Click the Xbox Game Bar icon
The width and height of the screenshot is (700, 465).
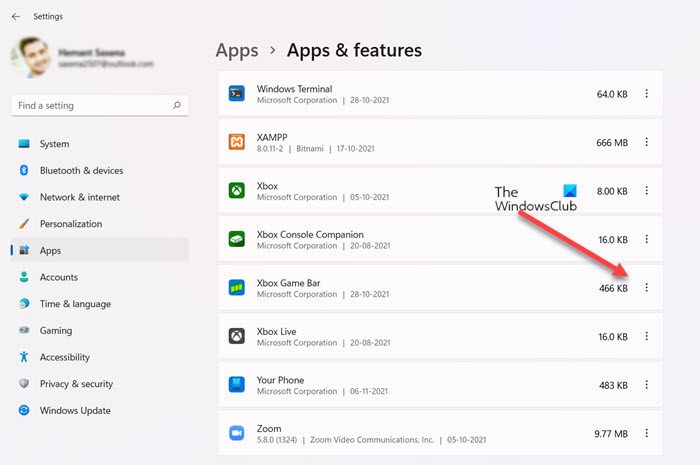point(237,288)
